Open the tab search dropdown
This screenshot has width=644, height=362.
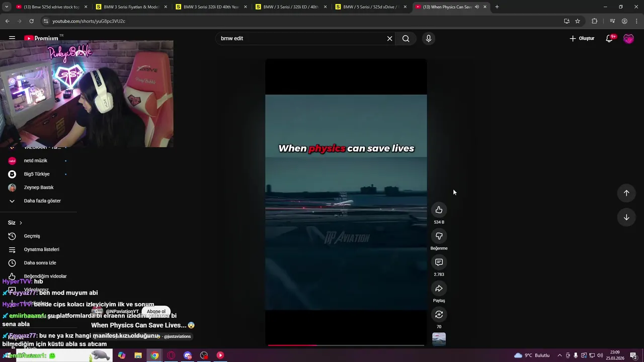point(7,7)
